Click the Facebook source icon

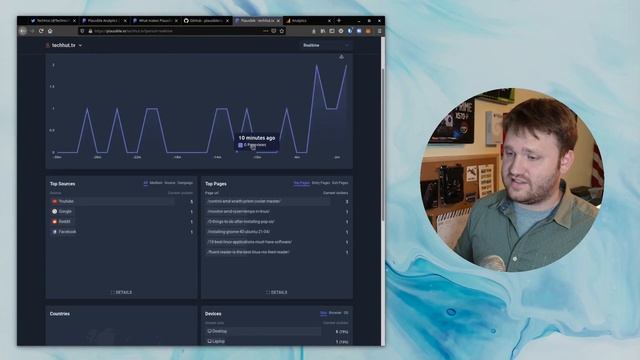[x=54, y=232]
